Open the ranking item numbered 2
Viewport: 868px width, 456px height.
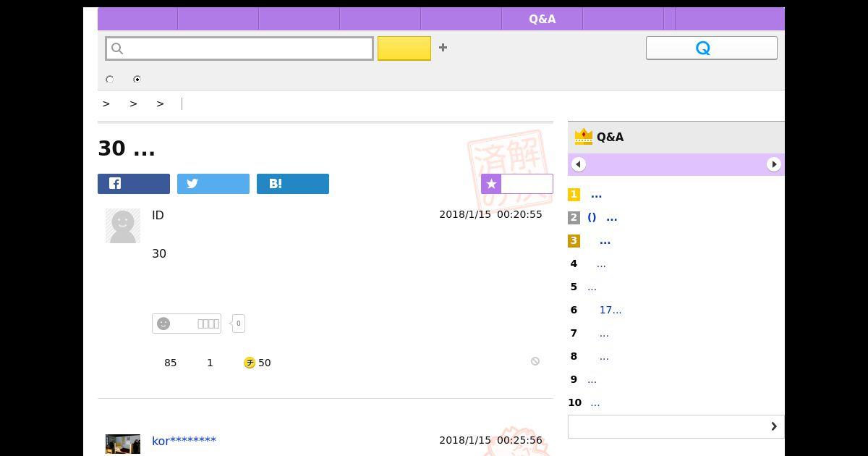point(602,218)
